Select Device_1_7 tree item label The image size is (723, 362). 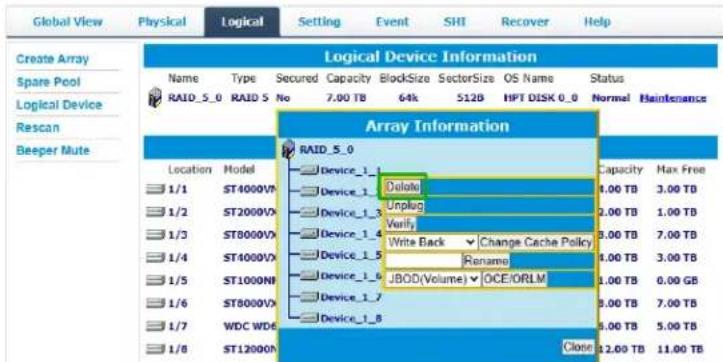(351, 297)
